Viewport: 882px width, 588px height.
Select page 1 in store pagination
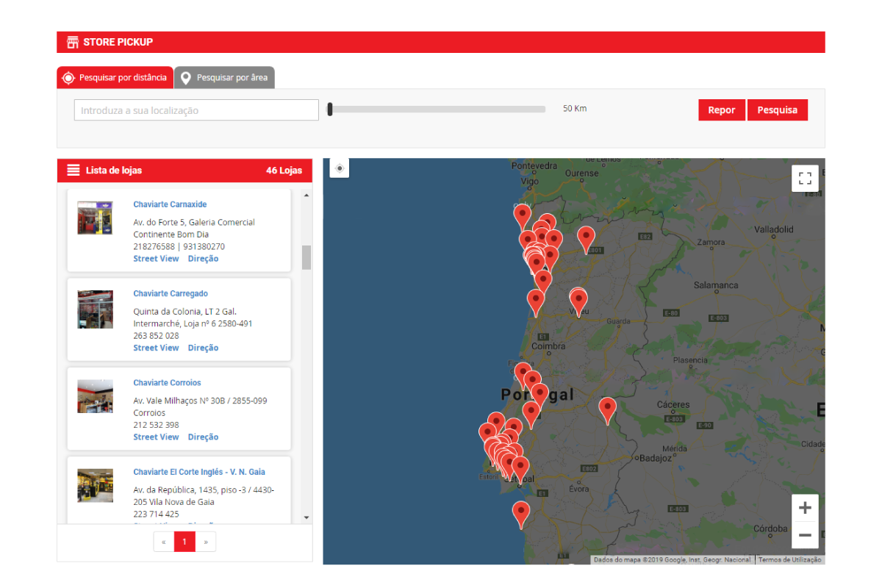pyautogui.click(x=184, y=542)
